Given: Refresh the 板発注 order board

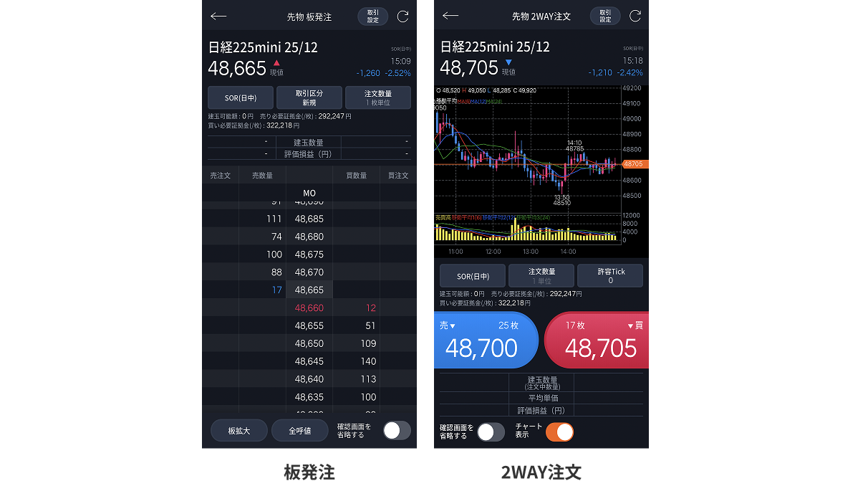Looking at the screenshot, I should tap(402, 16).
